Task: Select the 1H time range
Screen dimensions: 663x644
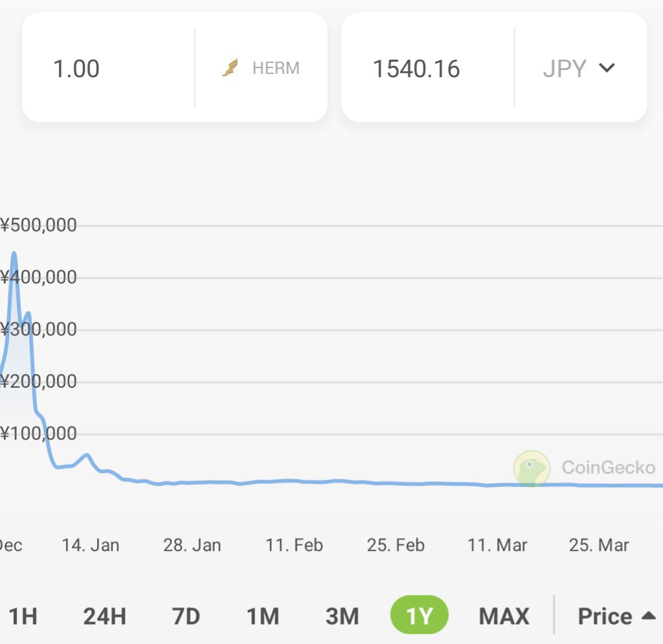Action: [x=23, y=615]
